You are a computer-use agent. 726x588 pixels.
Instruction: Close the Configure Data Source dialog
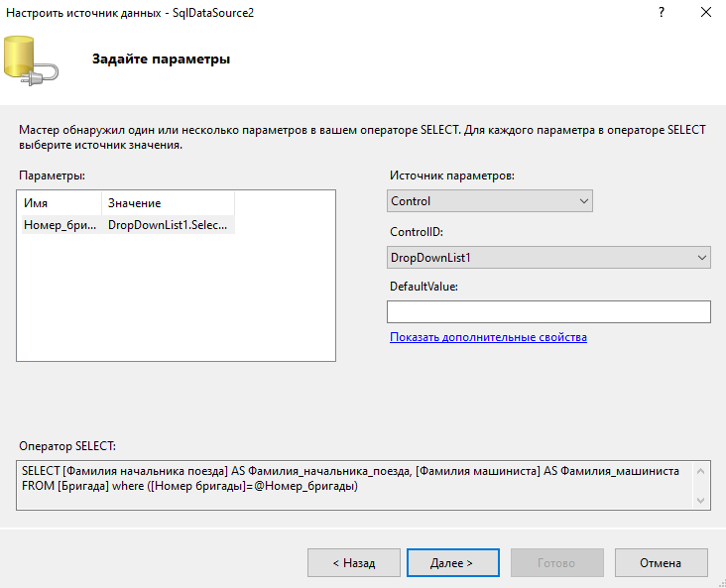click(705, 13)
